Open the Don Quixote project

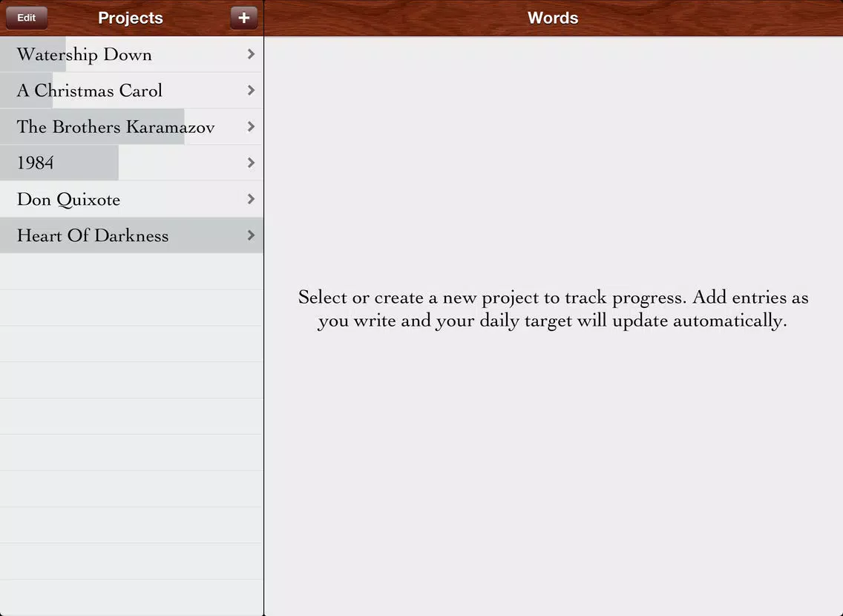(132, 200)
